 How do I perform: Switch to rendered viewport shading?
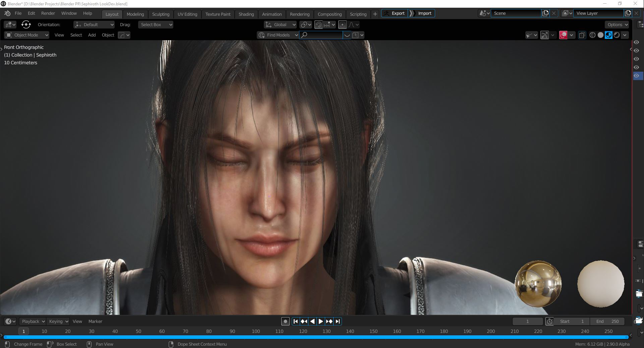coord(617,35)
